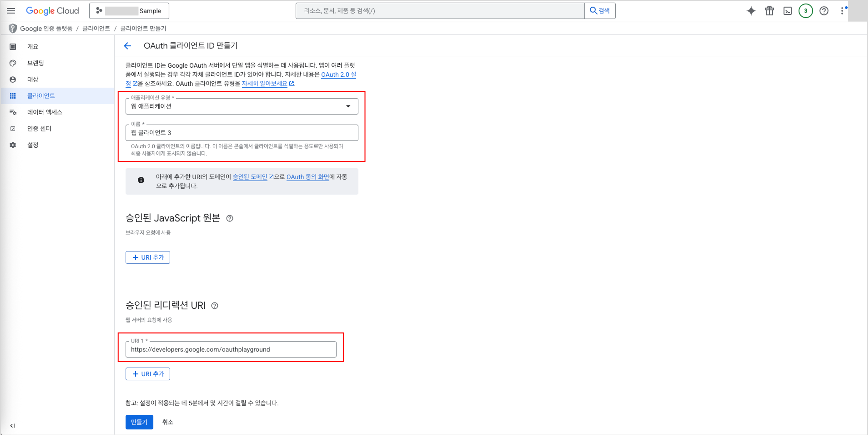
Task: Click the 데이터 액세스 sidebar icon
Action: [13, 112]
